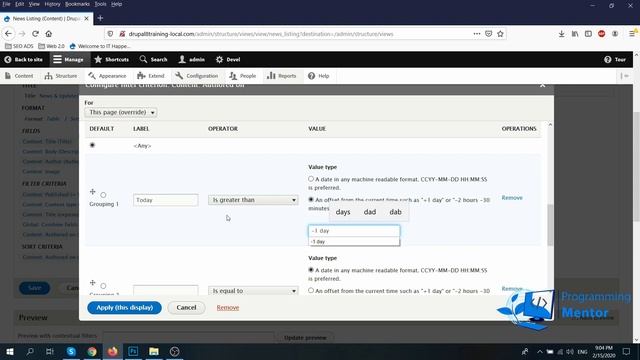Image resolution: width=640 pixels, height=360 pixels.
Task: Choose machine readable date in second grouping
Action: coord(311,270)
